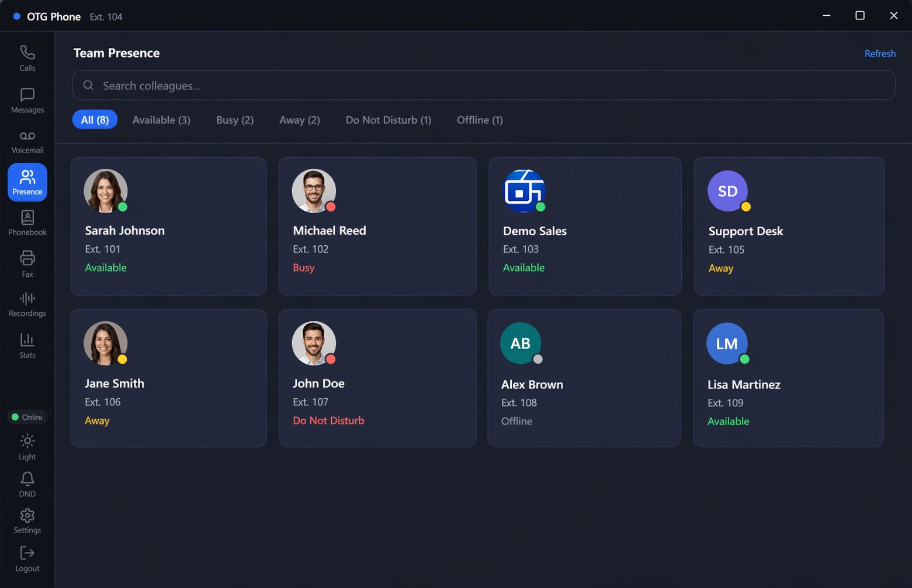Screen dimensions: 912x588
Task: Click the Sarah Johnson name text
Action: pos(124,231)
